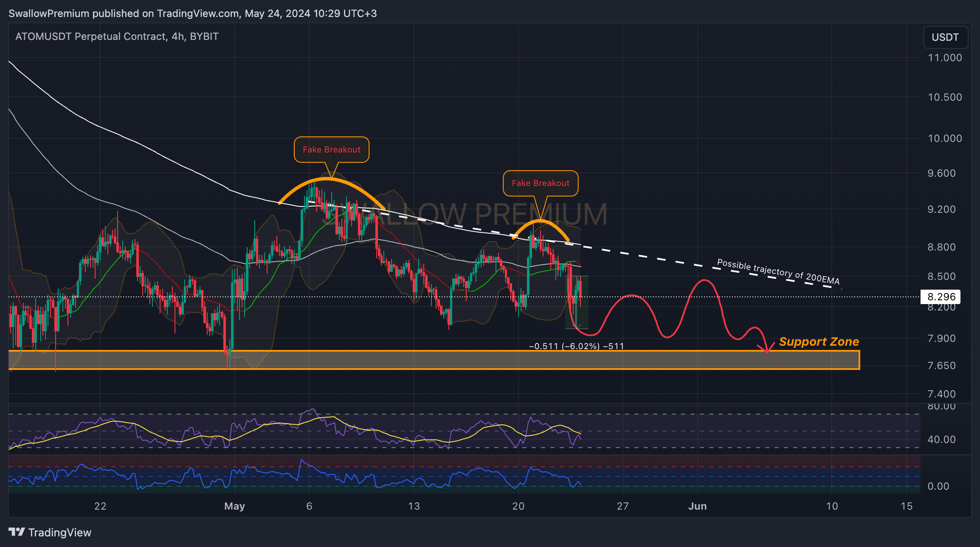Click the date label 10 on time axis
980x547 pixels.
point(832,506)
